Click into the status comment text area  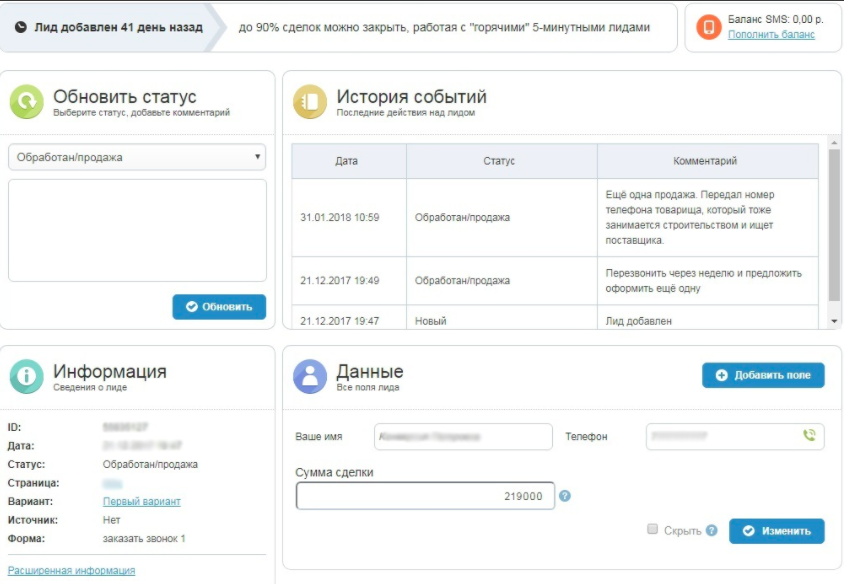click(137, 230)
